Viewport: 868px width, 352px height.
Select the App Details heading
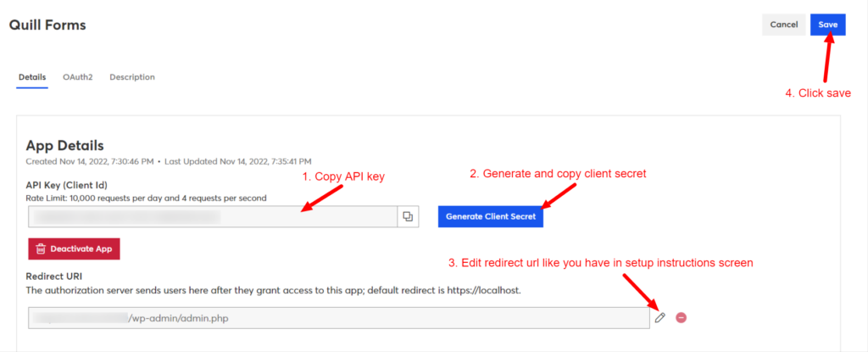pos(64,146)
